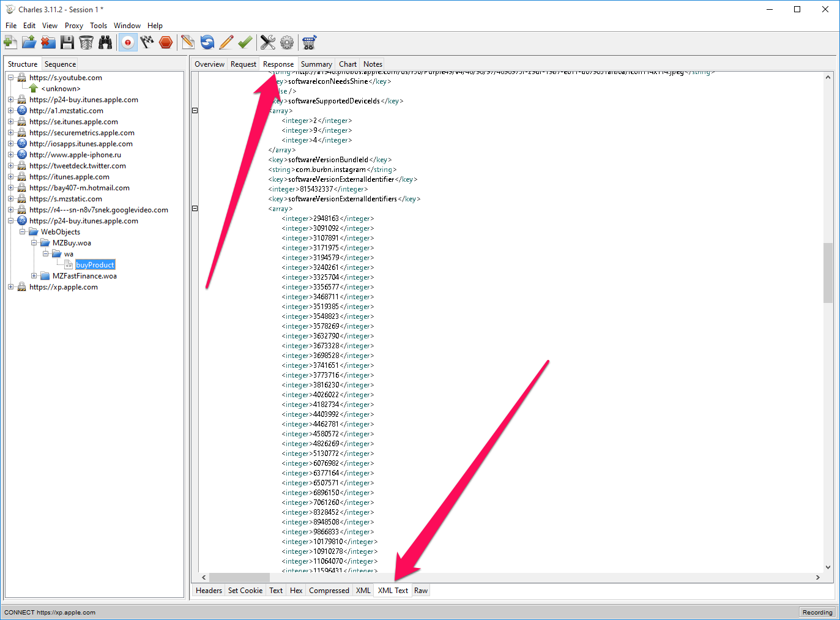Switch to the Sequence view

click(x=60, y=64)
